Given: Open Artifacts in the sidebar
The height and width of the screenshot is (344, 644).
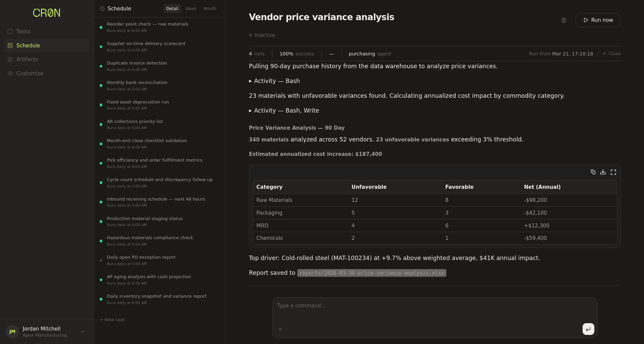Looking at the screenshot, I should 47,59.
